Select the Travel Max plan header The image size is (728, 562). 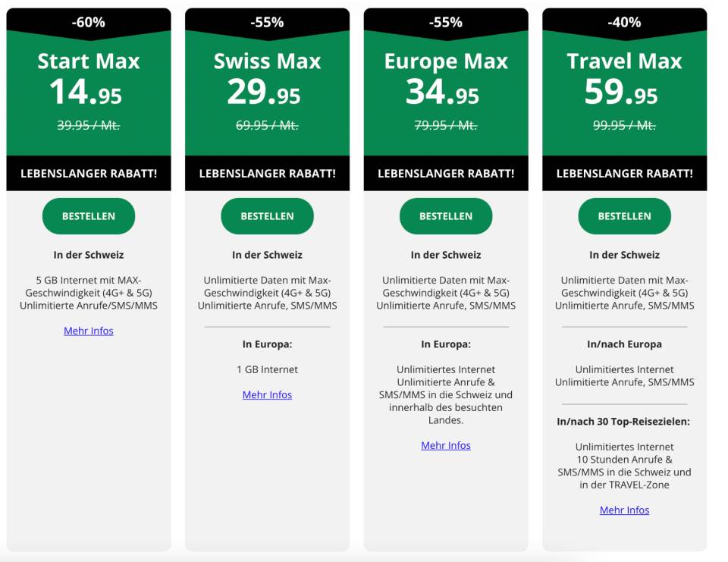(x=625, y=61)
